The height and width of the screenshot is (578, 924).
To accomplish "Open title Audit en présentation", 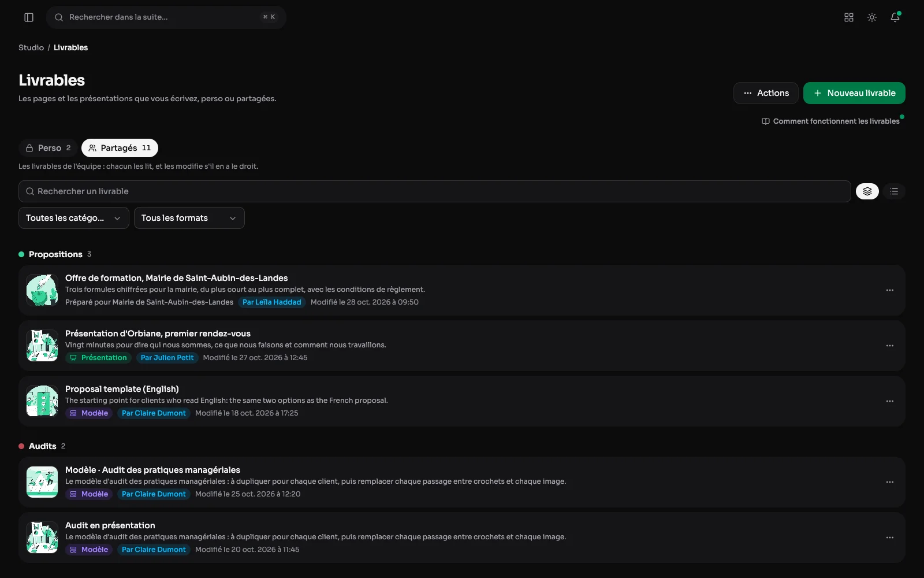I will tap(110, 525).
